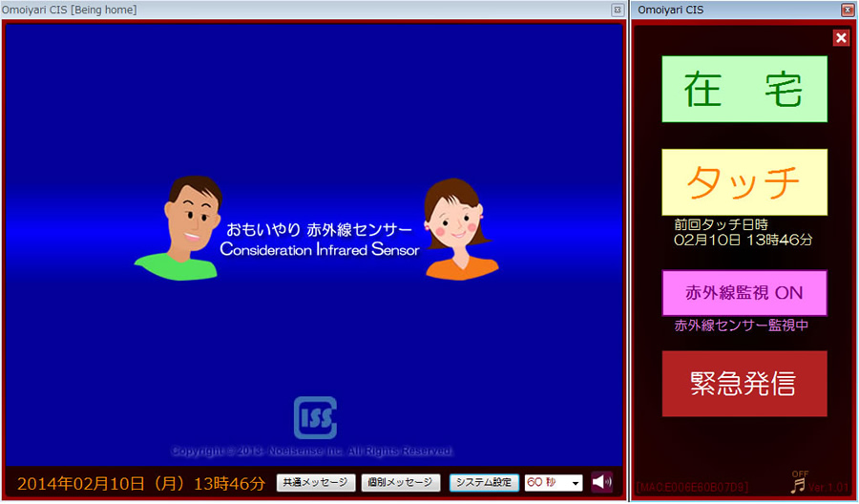Close the Omoiyari CIS side window

[847, 10]
